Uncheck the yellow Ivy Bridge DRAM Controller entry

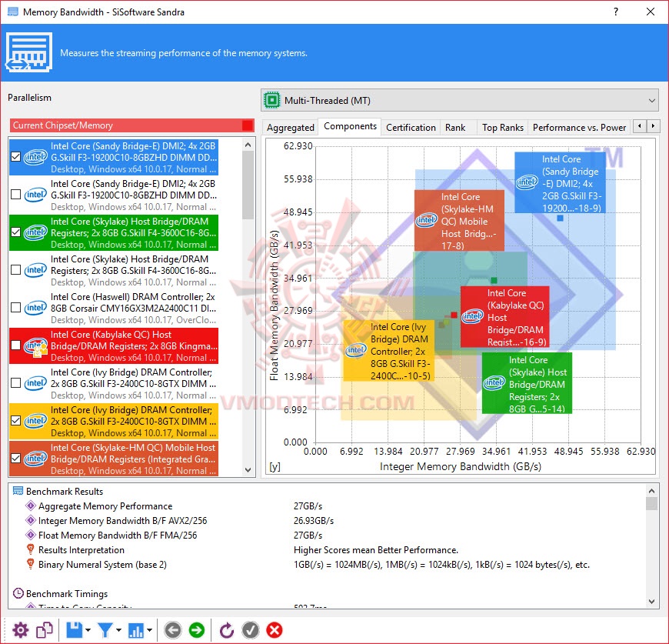click(16, 421)
